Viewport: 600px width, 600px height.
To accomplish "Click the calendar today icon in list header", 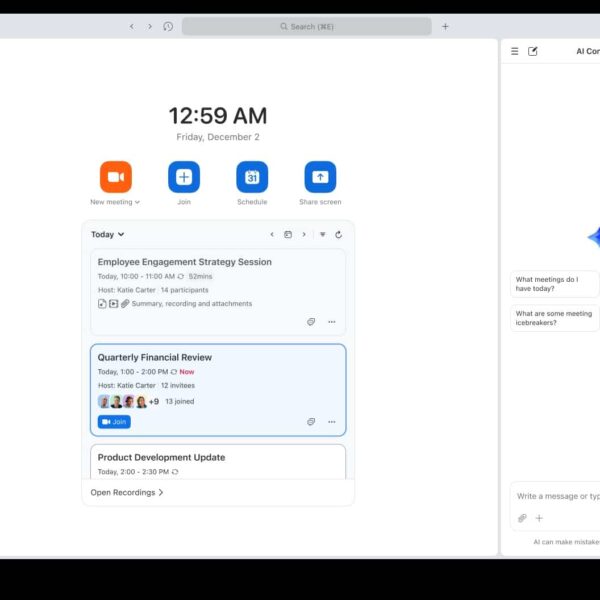I will pos(288,234).
